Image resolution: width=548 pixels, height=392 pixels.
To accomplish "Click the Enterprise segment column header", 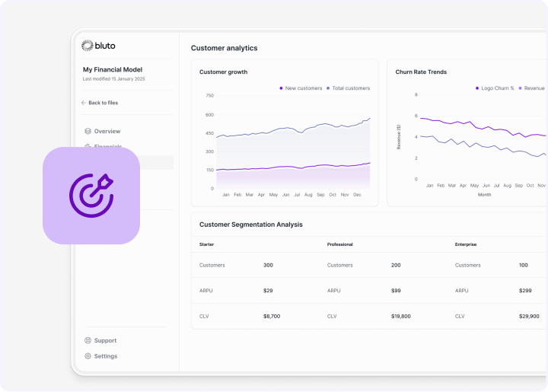I will tap(466, 244).
